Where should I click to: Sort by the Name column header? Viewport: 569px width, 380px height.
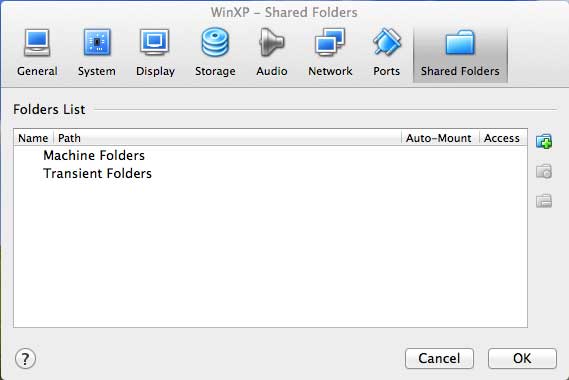(x=33, y=138)
